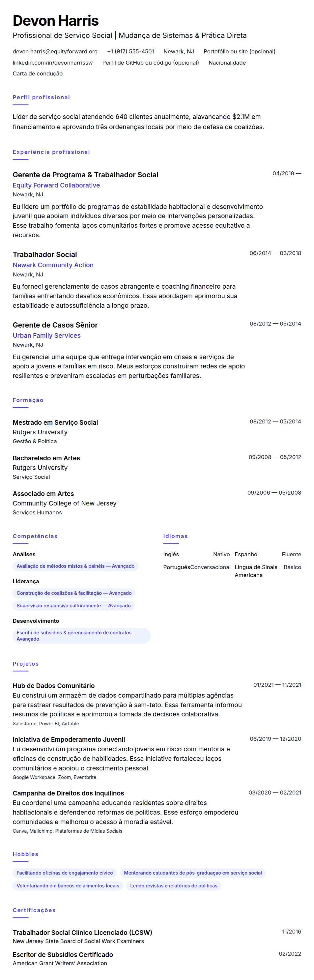Click Perfil de GitHub ou código text
The image size is (314, 980).
tap(151, 62)
